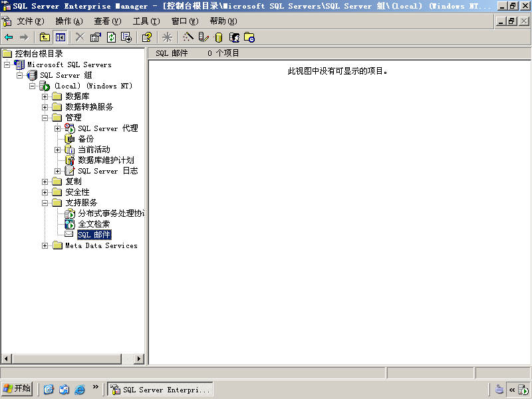Restore the inner MMC child window
The width and height of the screenshot is (532, 399).
(512, 21)
